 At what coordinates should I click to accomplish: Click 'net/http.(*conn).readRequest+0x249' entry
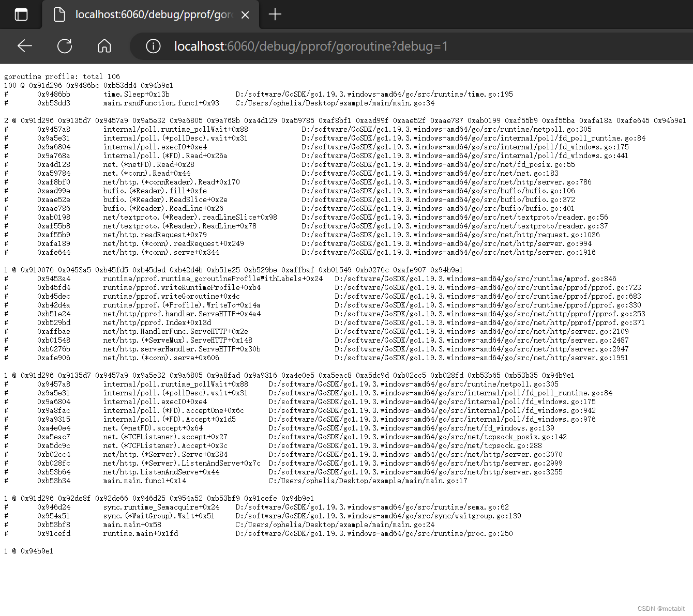173,243
